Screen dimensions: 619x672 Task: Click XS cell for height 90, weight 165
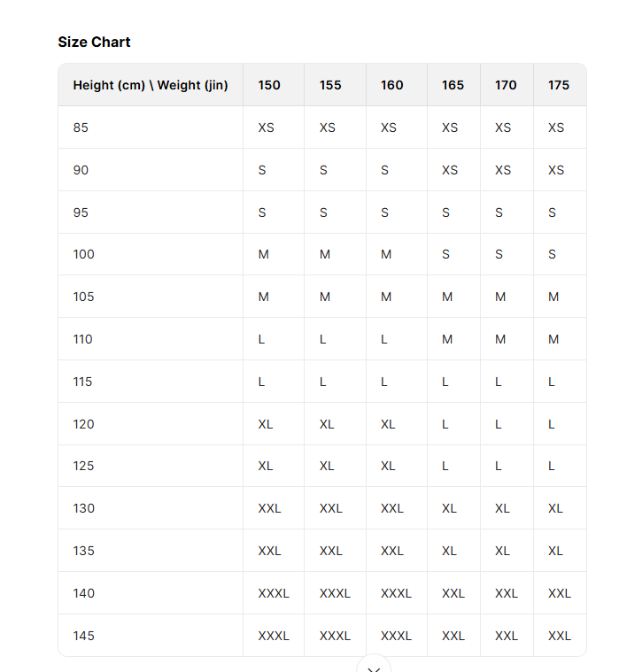click(450, 170)
